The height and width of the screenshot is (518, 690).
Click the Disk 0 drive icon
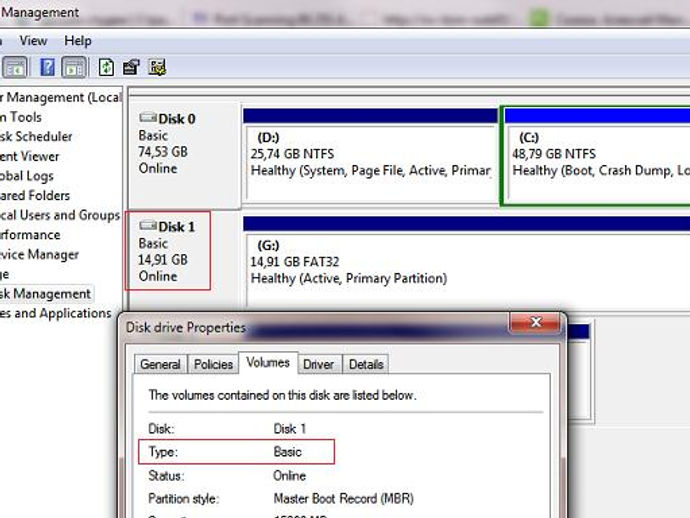pos(148,118)
